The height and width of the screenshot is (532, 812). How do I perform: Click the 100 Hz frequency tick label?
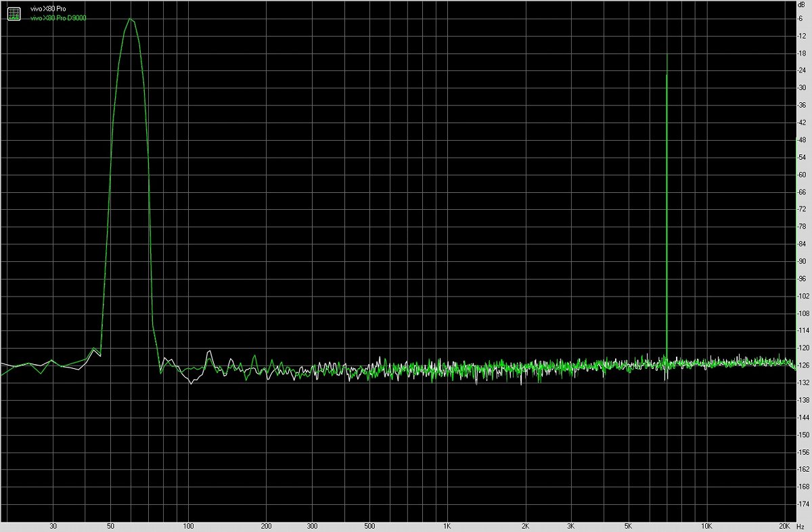coord(189,525)
